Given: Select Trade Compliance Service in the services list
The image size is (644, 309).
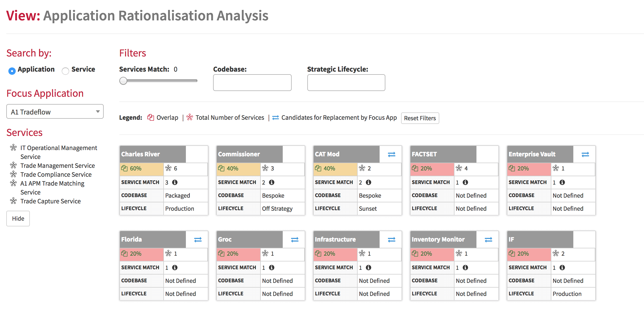Looking at the screenshot, I should click(x=56, y=174).
